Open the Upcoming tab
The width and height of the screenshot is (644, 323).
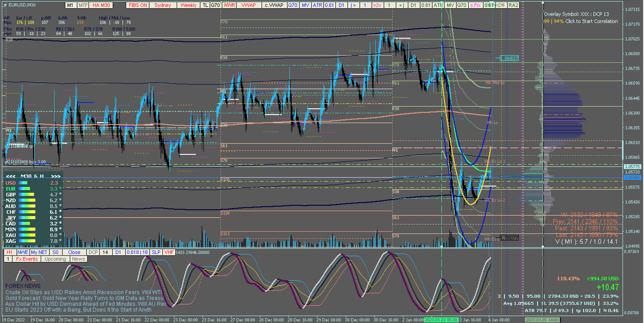point(55,259)
